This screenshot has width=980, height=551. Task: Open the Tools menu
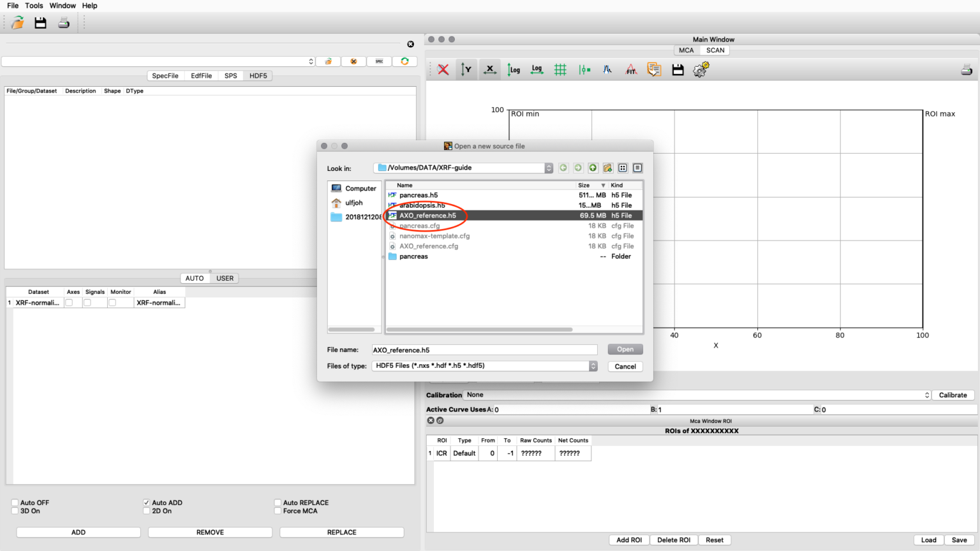[x=34, y=6]
